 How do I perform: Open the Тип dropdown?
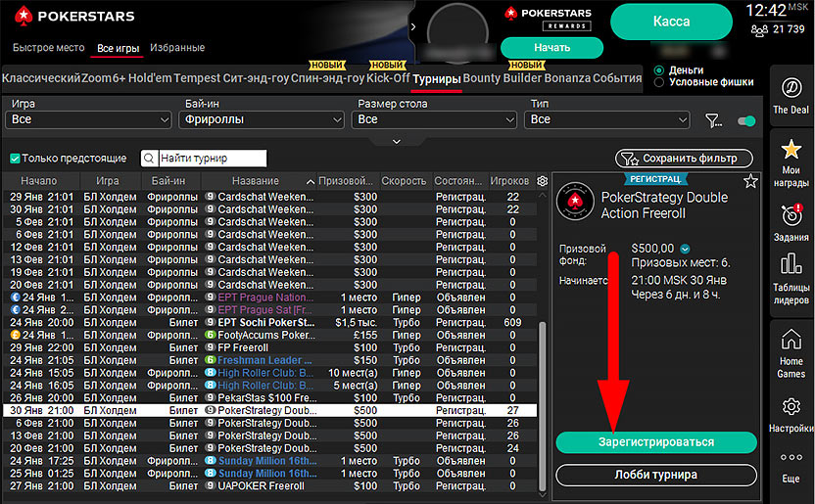tap(607, 120)
